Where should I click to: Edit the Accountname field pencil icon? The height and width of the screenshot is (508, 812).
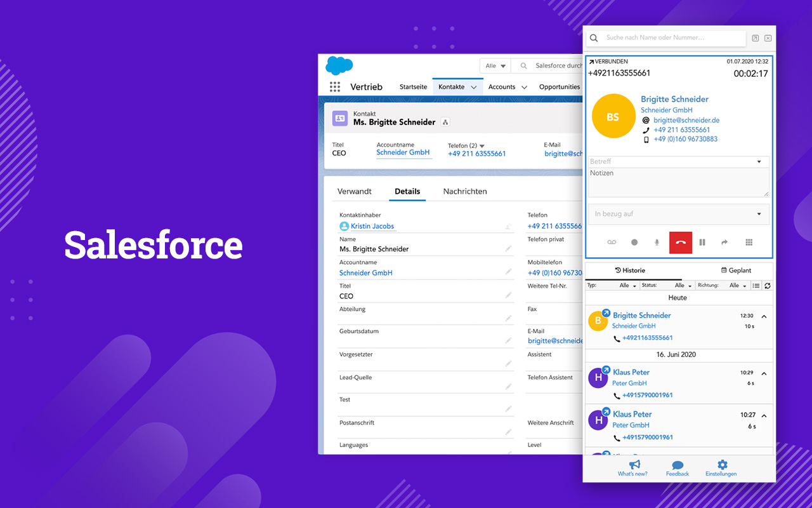click(x=508, y=272)
